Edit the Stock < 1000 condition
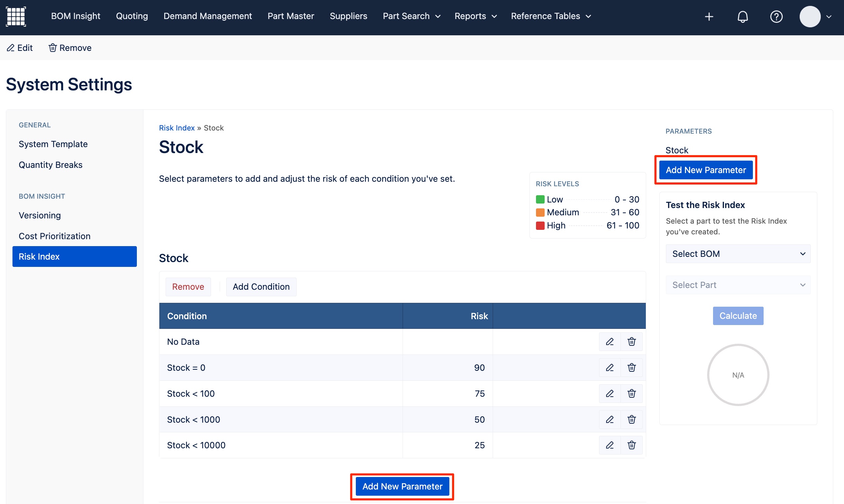The width and height of the screenshot is (844, 504). point(610,420)
